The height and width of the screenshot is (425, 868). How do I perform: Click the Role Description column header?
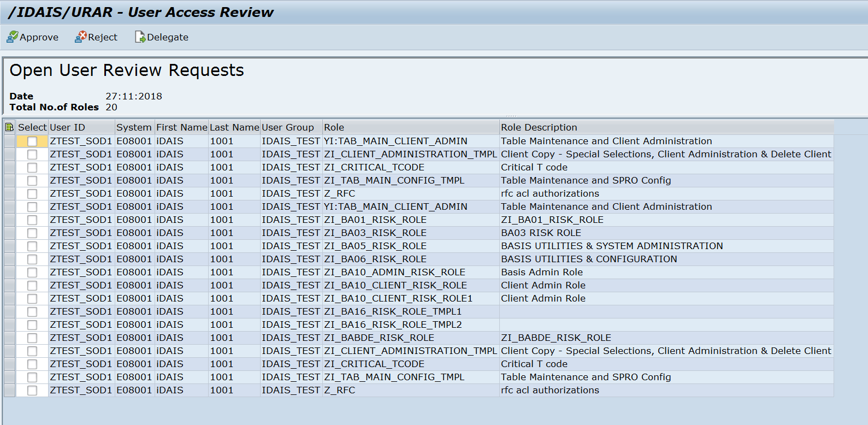666,127
